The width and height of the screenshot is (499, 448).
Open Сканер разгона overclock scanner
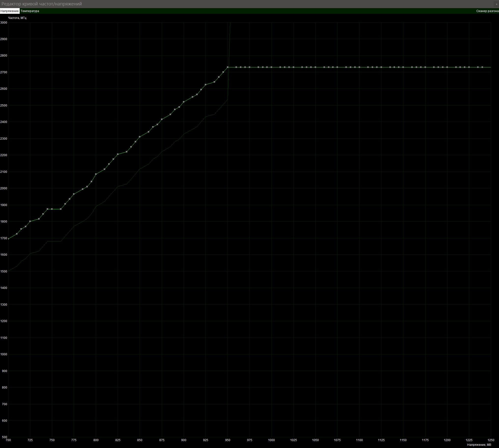[x=487, y=11]
